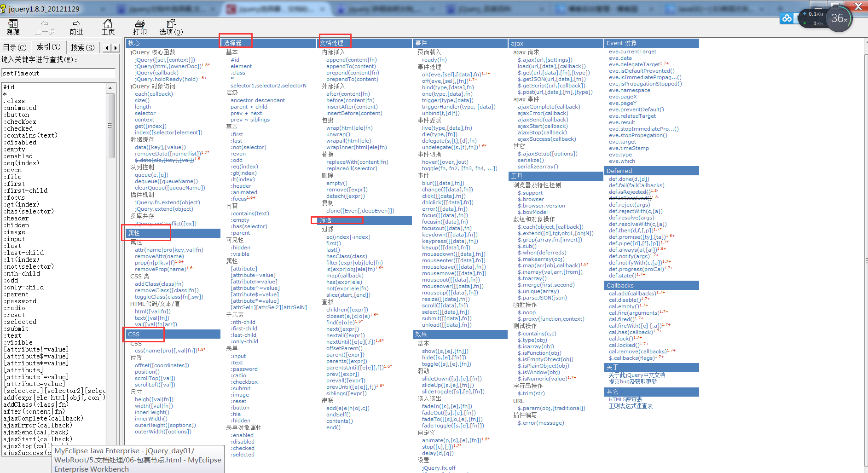Open the each(callback) link
The width and height of the screenshot is (868, 473).
pos(154,94)
